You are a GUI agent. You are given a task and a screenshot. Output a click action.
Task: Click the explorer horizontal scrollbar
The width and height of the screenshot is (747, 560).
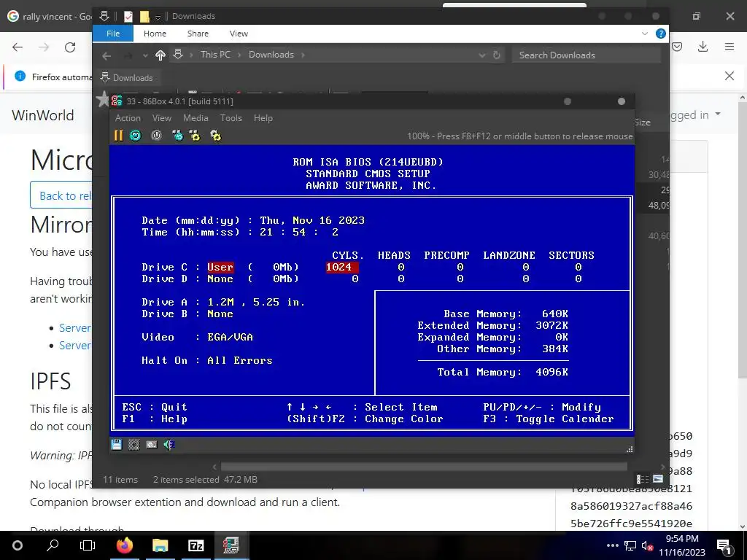point(424,467)
